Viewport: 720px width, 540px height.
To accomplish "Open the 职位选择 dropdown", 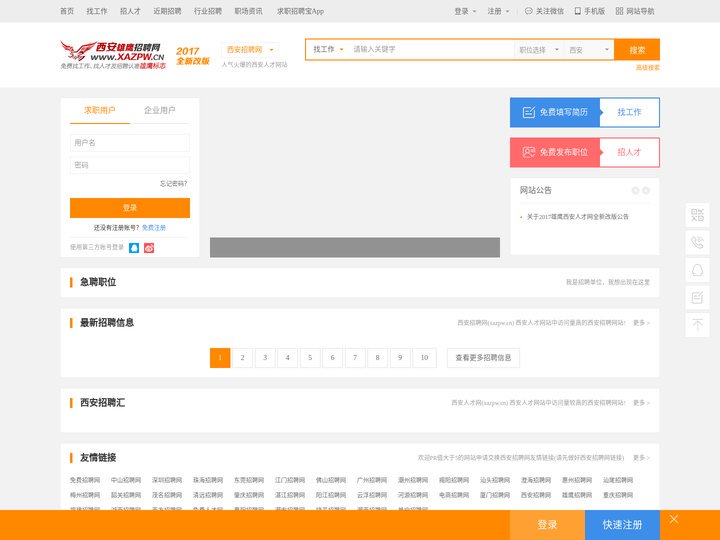I will [539, 50].
